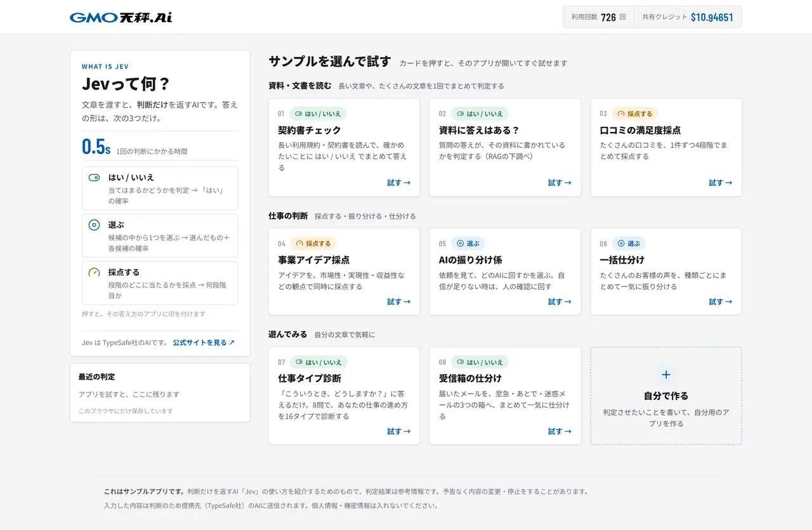Click the はい/いいえ badge on 仕事タイプ診断 card
Viewport: 812px width, 530px height.
tap(318, 362)
